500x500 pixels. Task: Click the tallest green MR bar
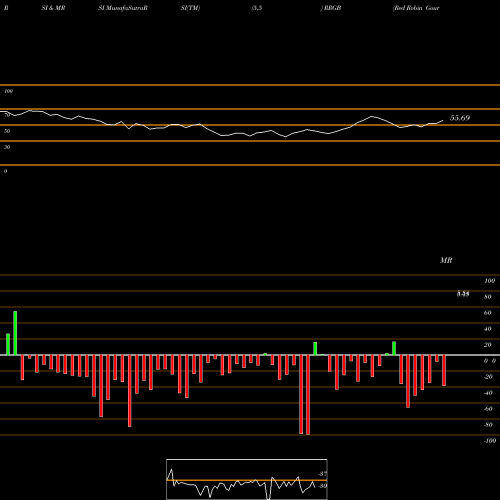click(x=15, y=333)
